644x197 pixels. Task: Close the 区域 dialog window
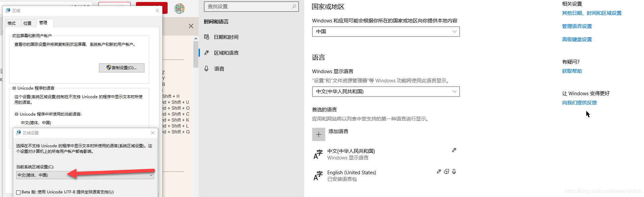(x=157, y=11)
